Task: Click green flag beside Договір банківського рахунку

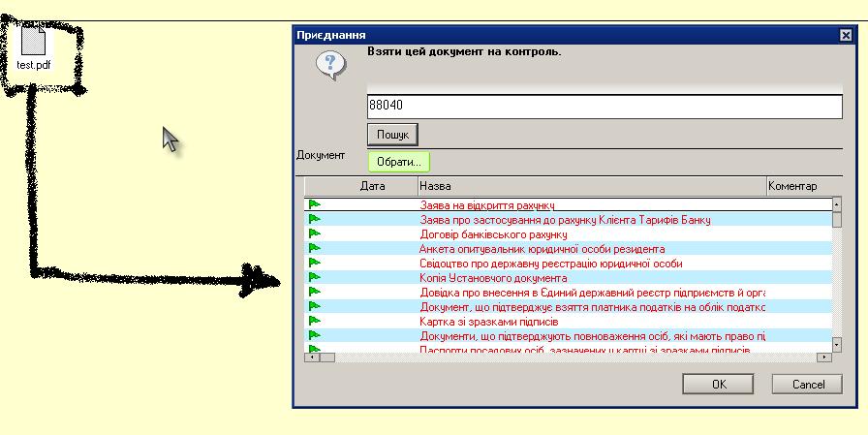Action: pyautogui.click(x=315, y=233)
